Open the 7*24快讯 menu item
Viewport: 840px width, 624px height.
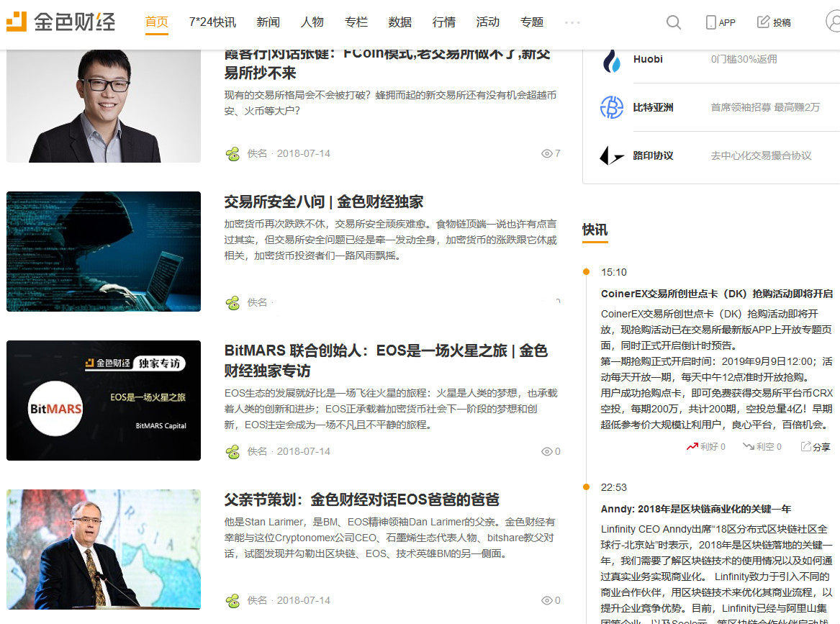pyautogui.click(x=212, y=22)
